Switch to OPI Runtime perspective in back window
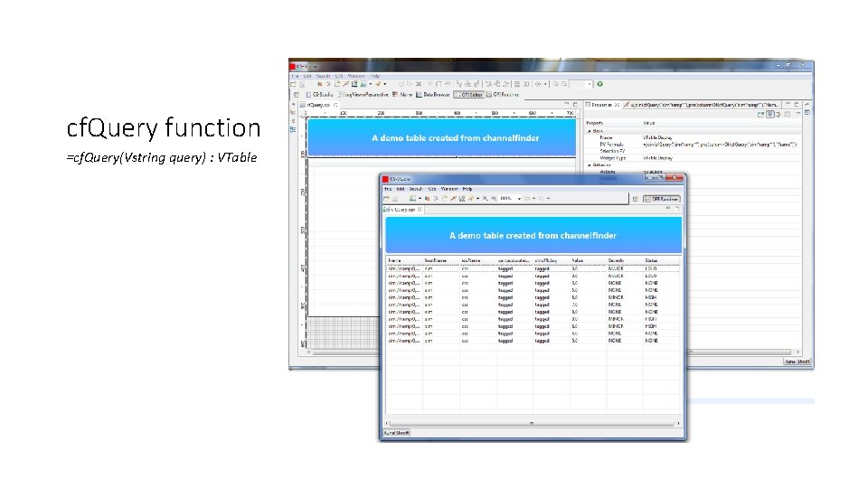Image resolution: width=868 pixels, height=488 pixels. pyautogui.click(x=503, y=95)
